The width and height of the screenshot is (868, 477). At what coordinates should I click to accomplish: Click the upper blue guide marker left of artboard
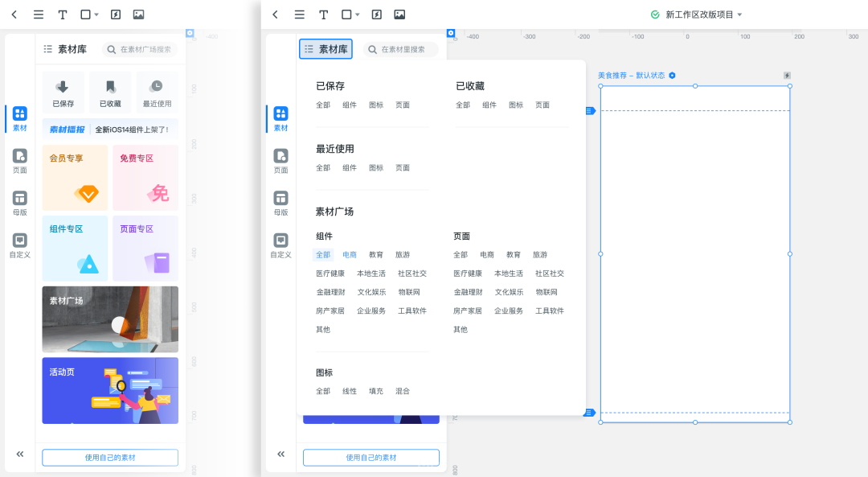click(590, 111)
